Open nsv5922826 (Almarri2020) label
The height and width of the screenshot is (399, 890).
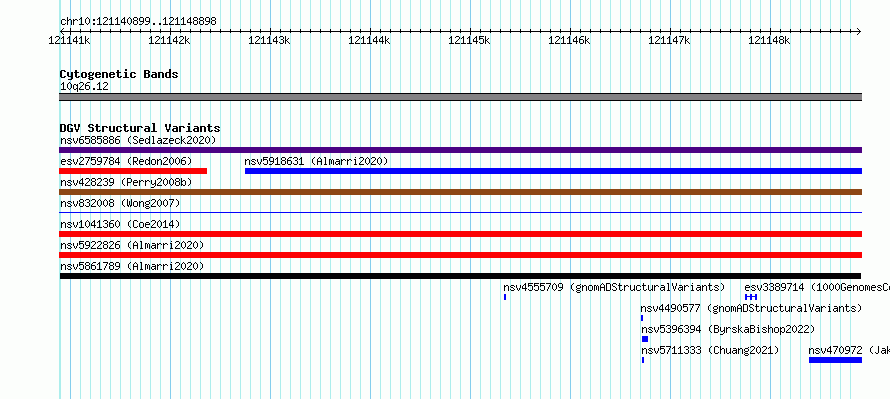[132, 245]
